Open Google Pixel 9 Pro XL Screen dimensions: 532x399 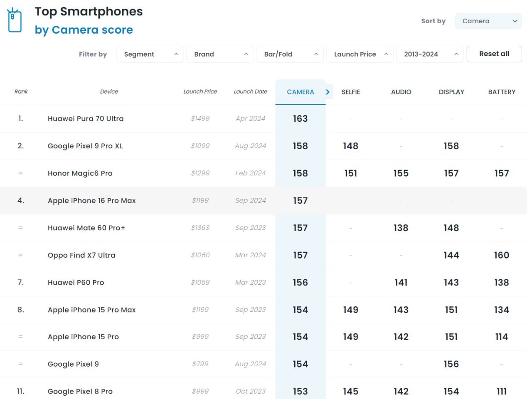point(85,146)
